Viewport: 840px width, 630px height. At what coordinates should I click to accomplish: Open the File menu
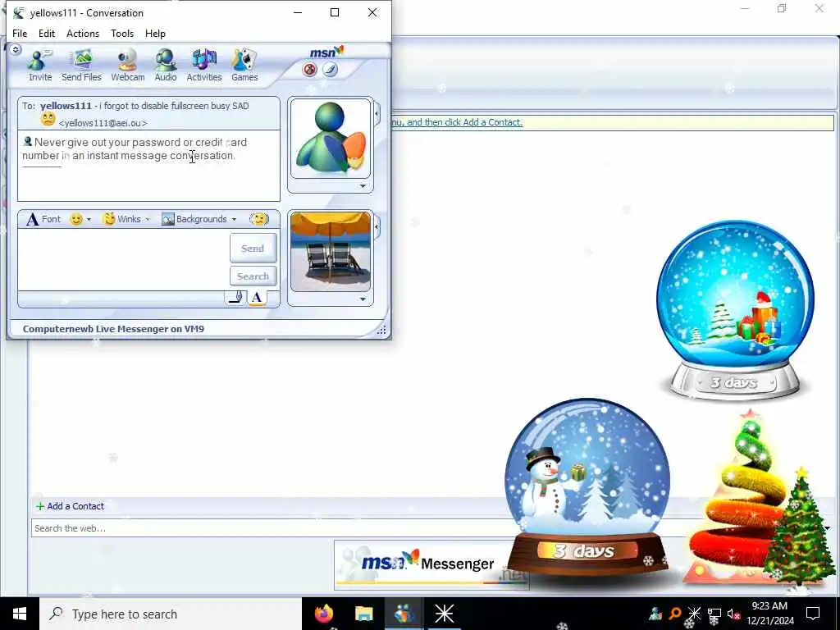tap(20, 33)
